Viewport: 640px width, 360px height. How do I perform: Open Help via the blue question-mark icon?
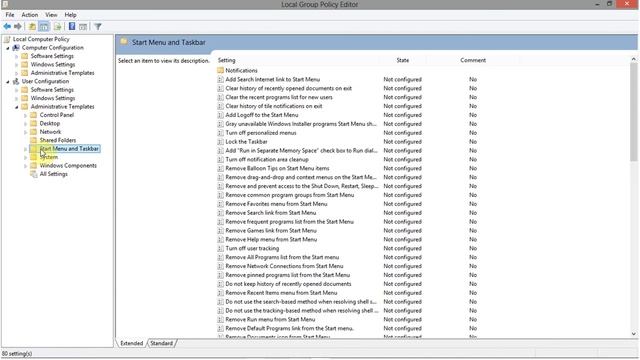pos(72,27)
